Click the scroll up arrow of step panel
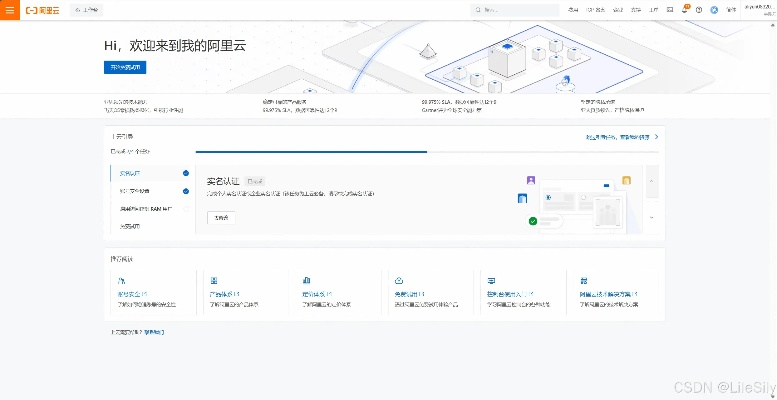The height and width of the screenshot is (400, 777). tap(652, 181)
